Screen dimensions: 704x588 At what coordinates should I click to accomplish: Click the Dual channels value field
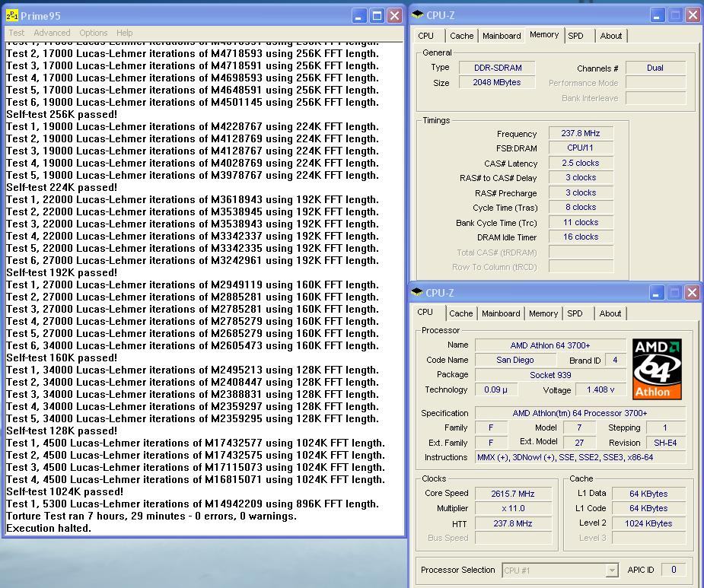coord(655,68)
